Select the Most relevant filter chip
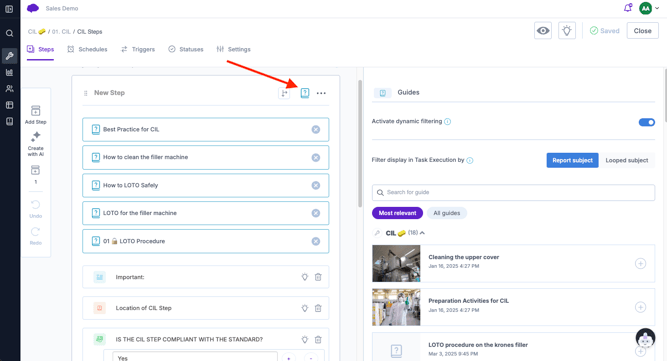 pos(397,213)
